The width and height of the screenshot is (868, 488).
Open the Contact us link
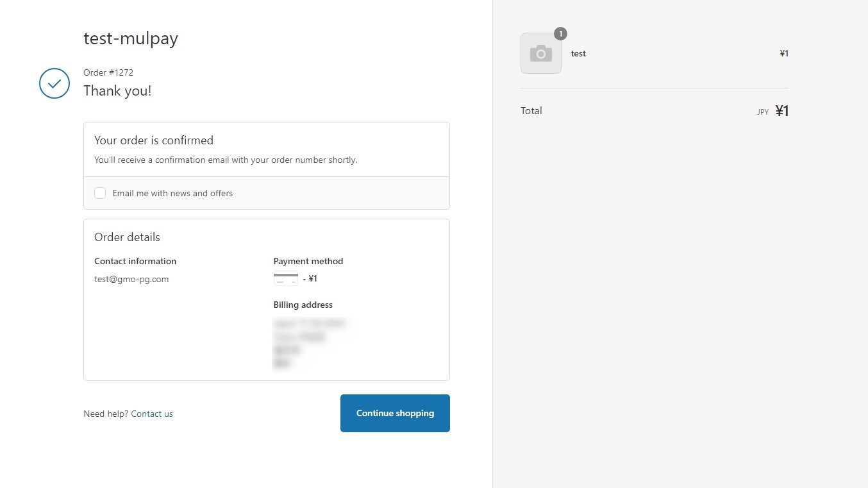coord(152,414)
